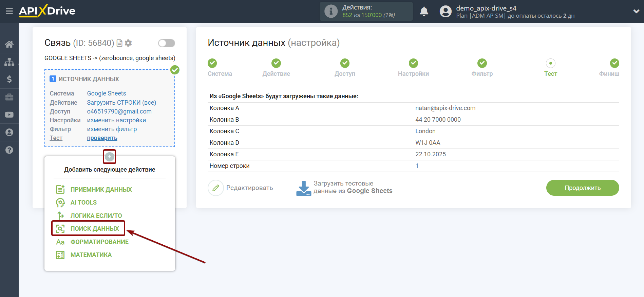The width and height of the screenshot is (644, 297).
Task: Click the actions counter 852 из 150'000
Action: 368,15
